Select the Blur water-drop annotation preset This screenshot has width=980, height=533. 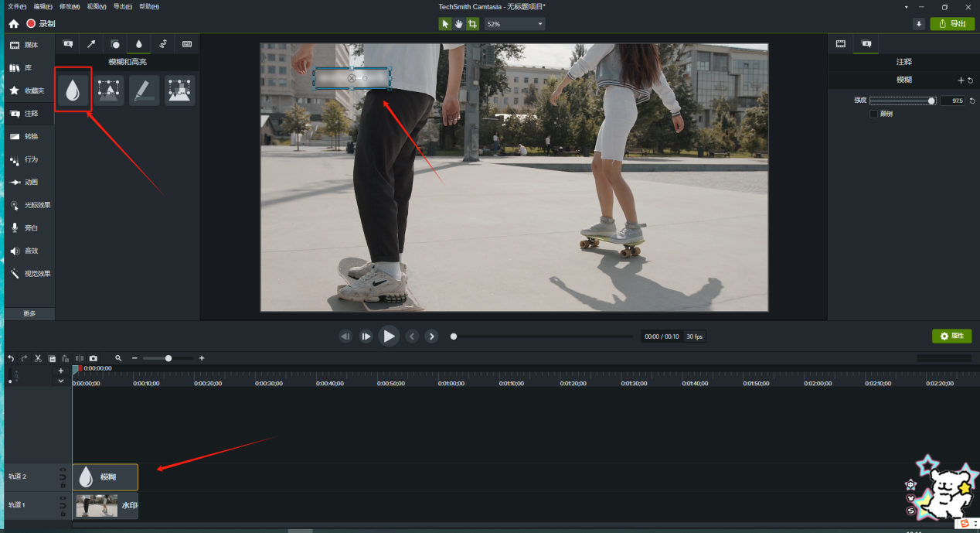pyautogui.click(x=73, y=91)
